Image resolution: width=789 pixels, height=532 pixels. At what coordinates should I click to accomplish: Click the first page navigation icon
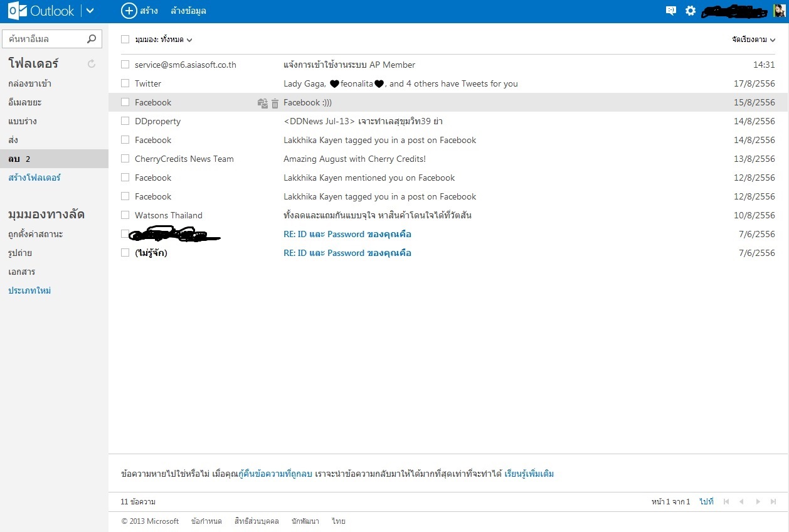[x=726, y=502]
